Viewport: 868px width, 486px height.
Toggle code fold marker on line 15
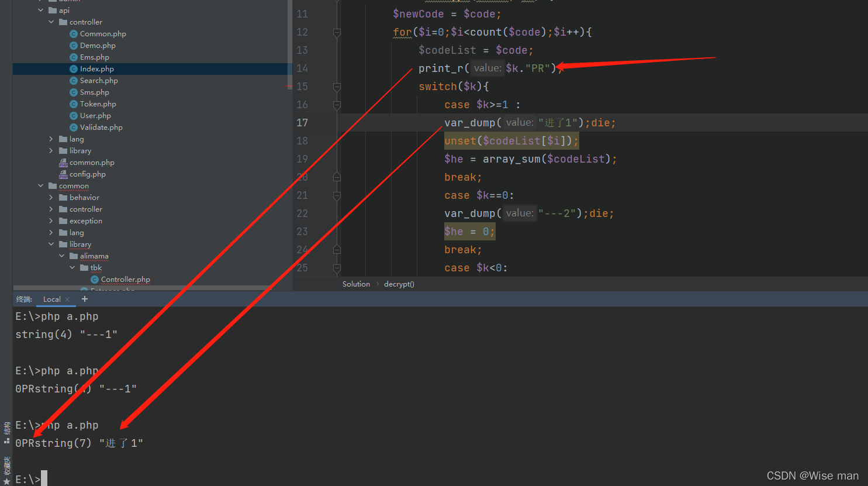[x=337, y=87]
